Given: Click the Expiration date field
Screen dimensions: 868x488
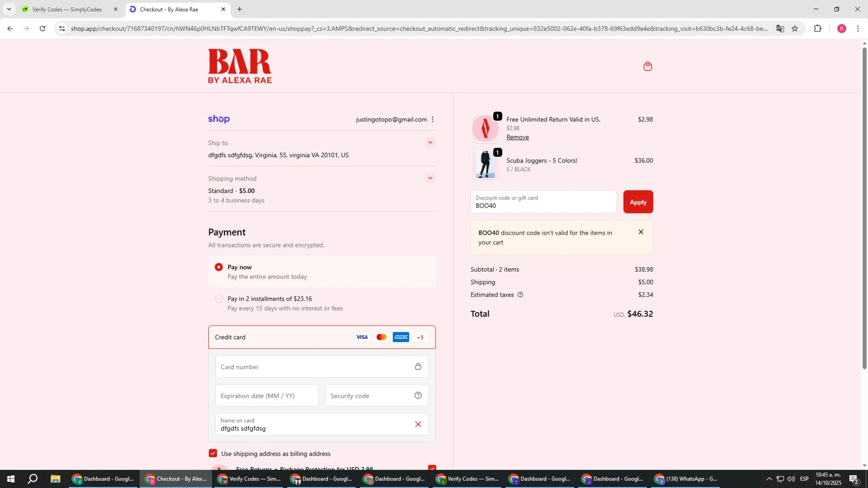Looking at the screenshot, I should (x=267, y=395).
